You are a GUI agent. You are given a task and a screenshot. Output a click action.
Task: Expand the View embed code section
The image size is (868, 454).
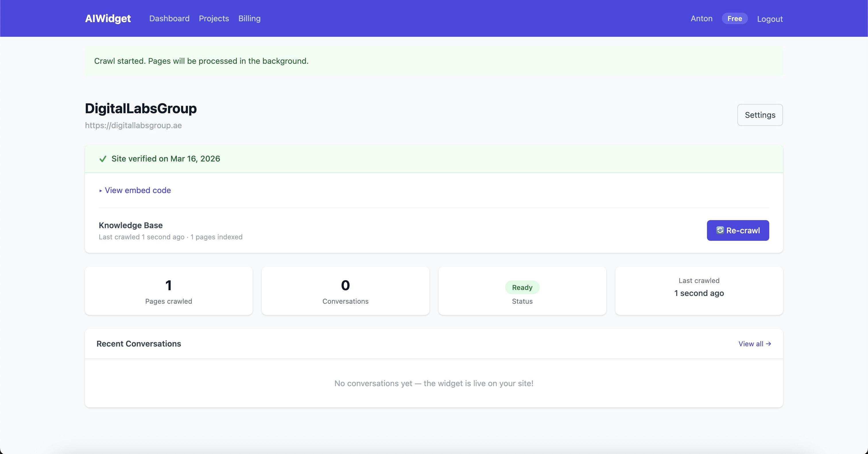pos(137,190)
